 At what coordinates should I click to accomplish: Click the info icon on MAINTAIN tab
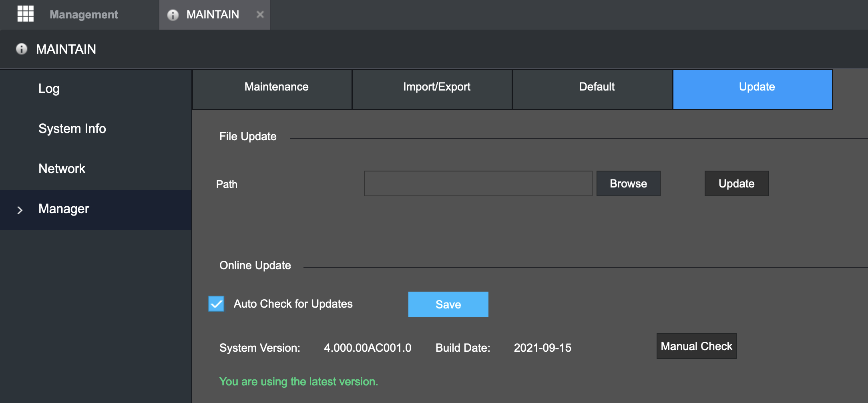coord(173,15)
